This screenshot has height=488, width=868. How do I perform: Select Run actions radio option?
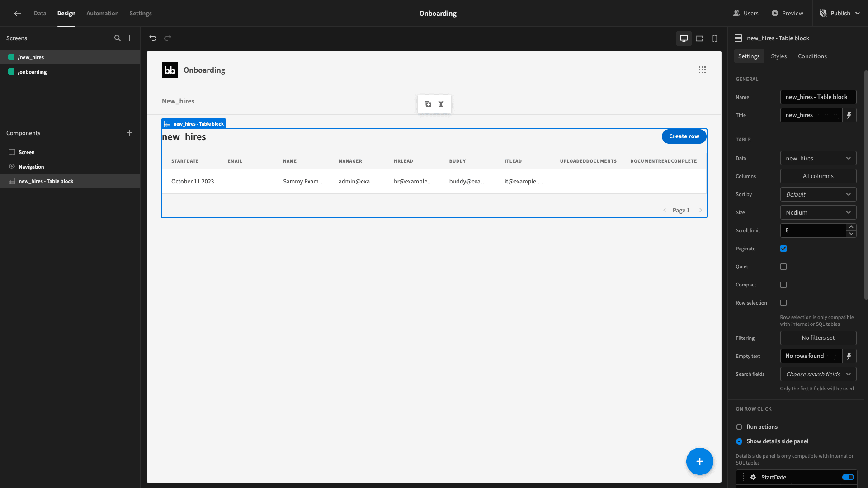[739, 427]
